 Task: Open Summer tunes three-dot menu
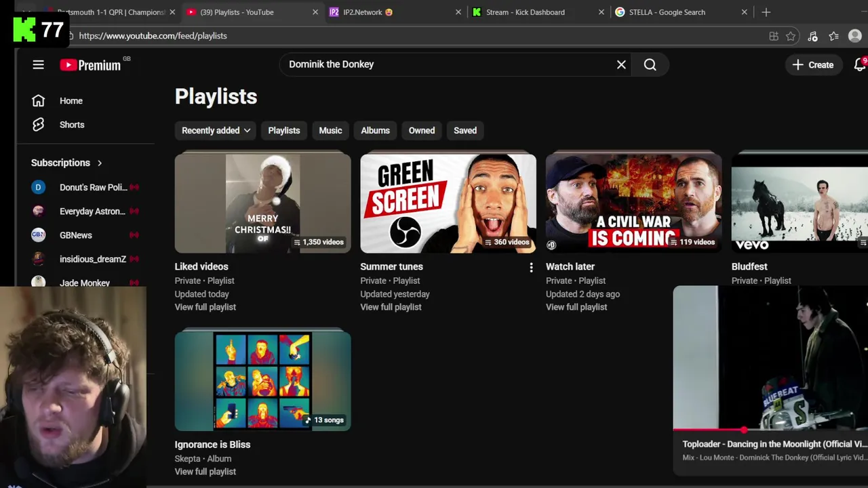[x=531, y=267]
